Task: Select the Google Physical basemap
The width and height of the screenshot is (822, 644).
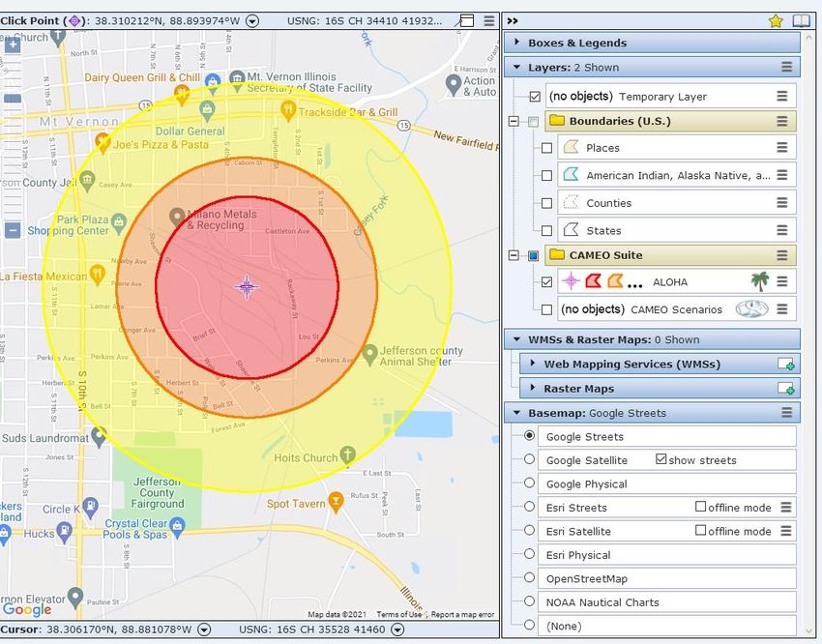Action: point(530,483)
